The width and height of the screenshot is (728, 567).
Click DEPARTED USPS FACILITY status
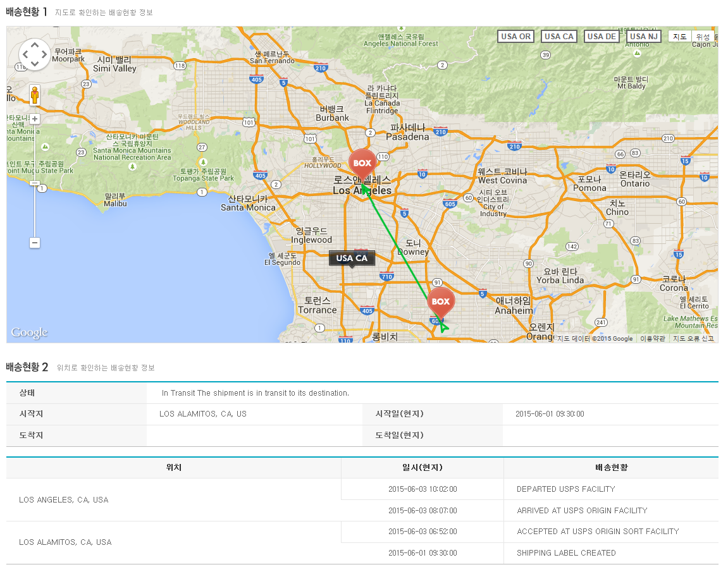[x=566, y=489]
